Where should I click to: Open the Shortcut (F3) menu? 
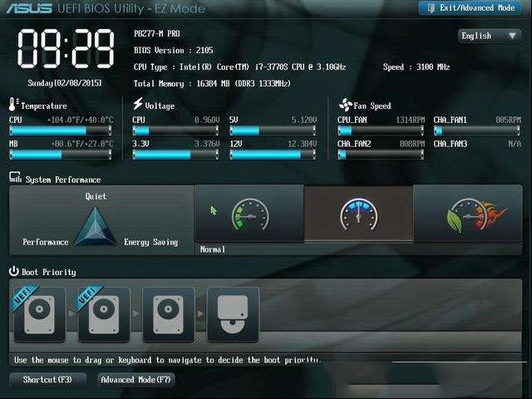click(x=47, y=380)
